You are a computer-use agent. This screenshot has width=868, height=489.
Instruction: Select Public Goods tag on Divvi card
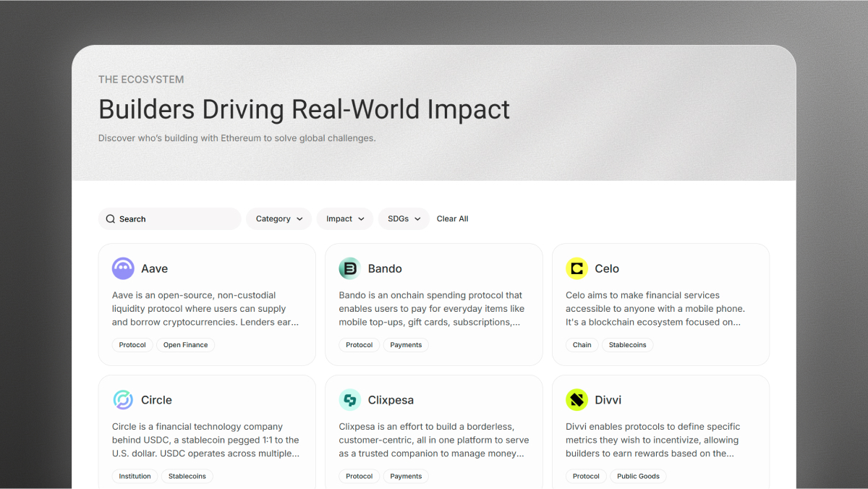tap(639, 476)
